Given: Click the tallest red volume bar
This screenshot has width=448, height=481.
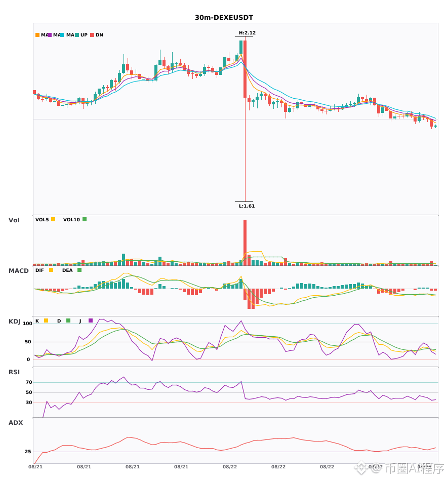Looking at the screenshot, I should pos(245,243).
